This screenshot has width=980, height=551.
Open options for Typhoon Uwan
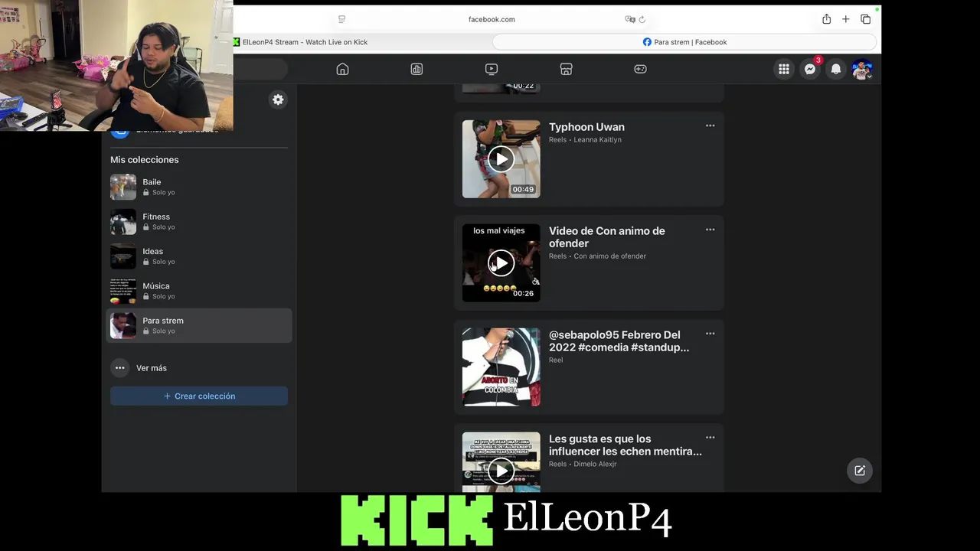710,126
